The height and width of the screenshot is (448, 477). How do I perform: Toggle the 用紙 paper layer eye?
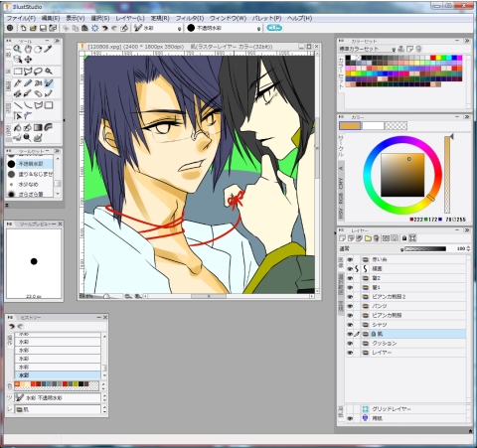[350, 418]
